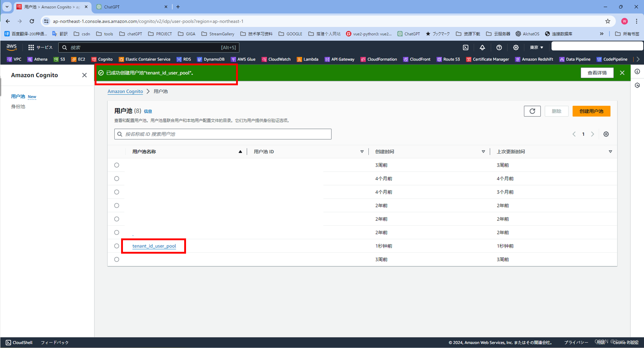The image size is (644, 348).
Task: Open the CloudShell icon in the top navigation
Action: click(x=466, y=48)
